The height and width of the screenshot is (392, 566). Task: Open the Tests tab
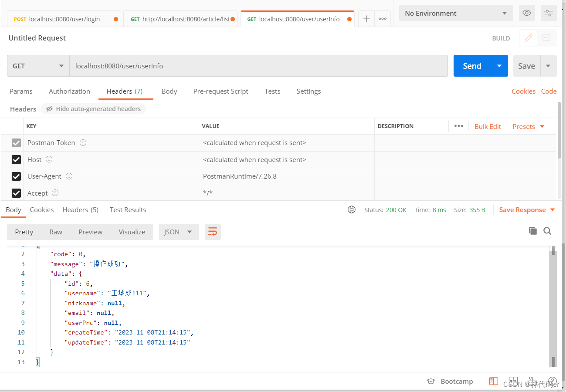tap(272, 91)
